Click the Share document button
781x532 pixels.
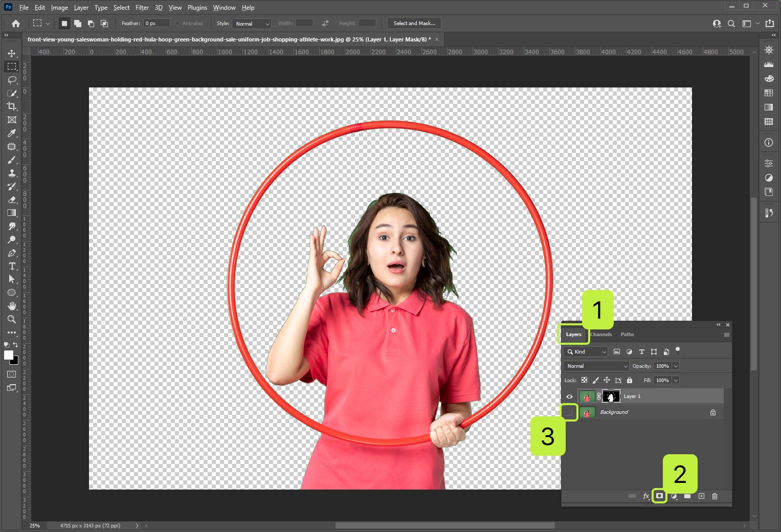tap(769, 24)
